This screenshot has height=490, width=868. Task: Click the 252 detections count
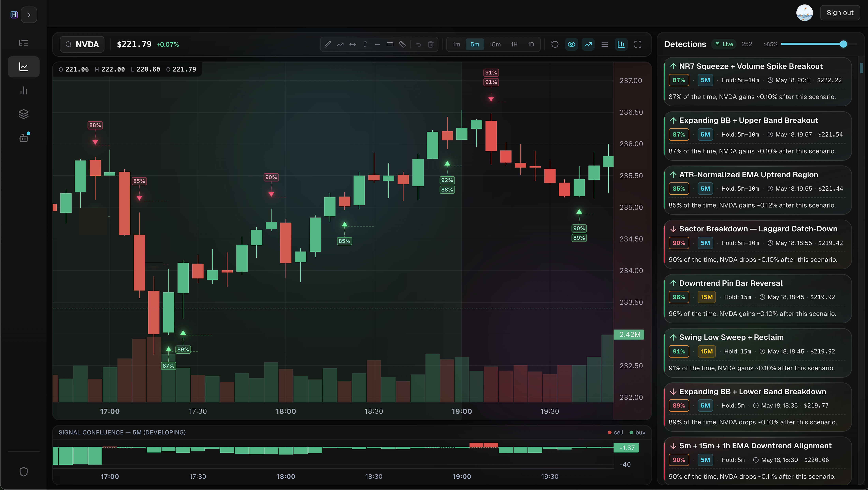747,44
